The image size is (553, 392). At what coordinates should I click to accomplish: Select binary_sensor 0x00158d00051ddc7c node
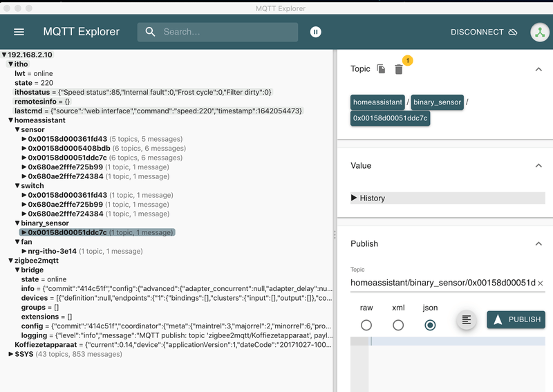point(97,232)
